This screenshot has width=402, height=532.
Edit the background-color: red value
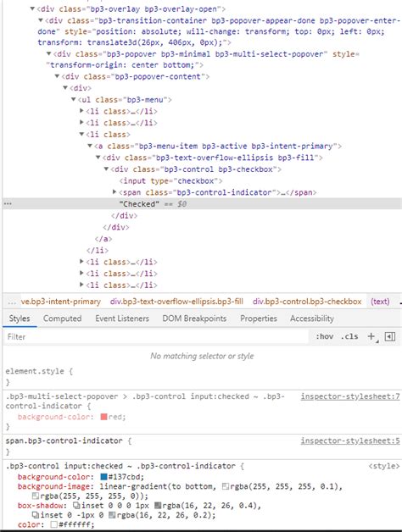[x=117, y=417]
